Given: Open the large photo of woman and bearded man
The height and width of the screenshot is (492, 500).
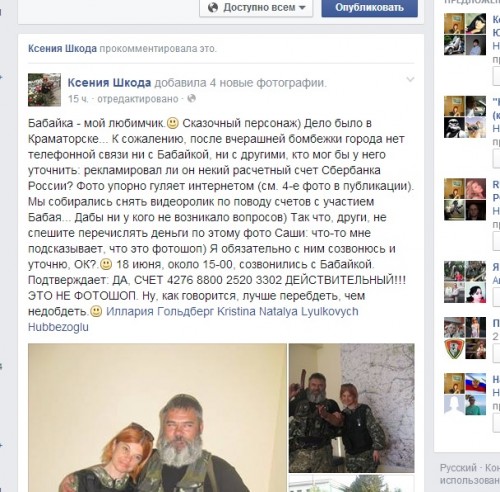Looking at the screenshot, I should (157, 418).
